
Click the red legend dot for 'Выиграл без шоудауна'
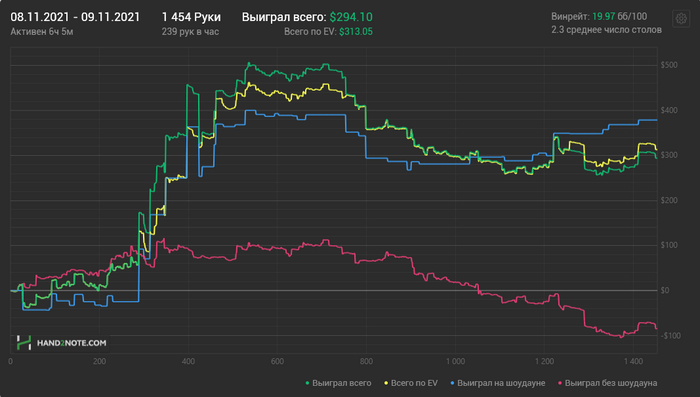click(560, 383)
